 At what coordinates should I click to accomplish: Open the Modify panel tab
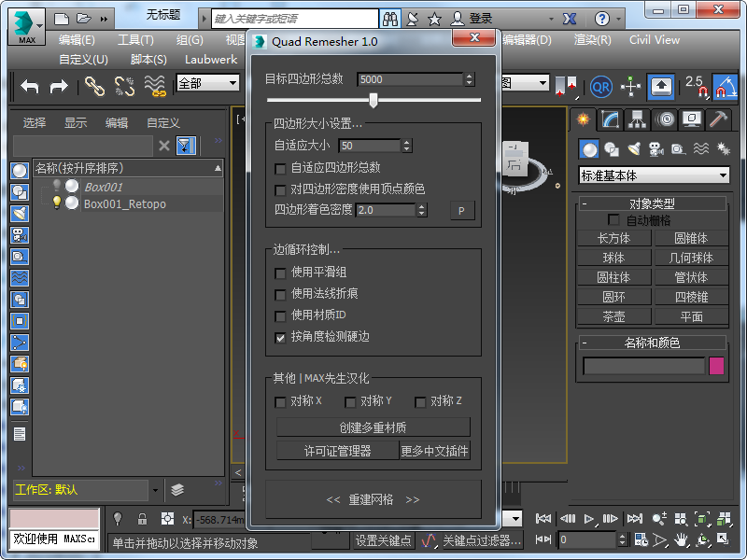pyautogui.click(x=611, y=119)
